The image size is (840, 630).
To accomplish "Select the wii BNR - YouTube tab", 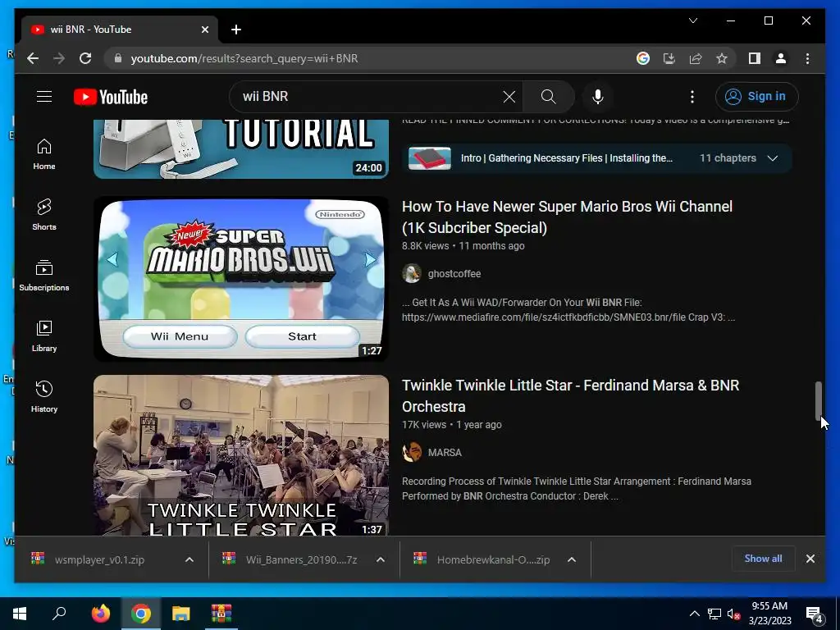I will pyautogui.click(x=119, y=30).
